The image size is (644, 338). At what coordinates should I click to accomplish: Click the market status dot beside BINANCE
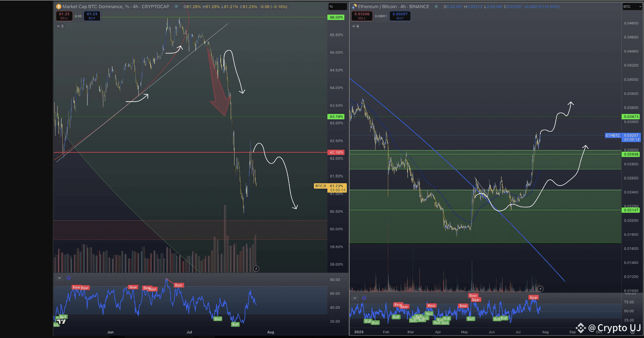point(436,7)
